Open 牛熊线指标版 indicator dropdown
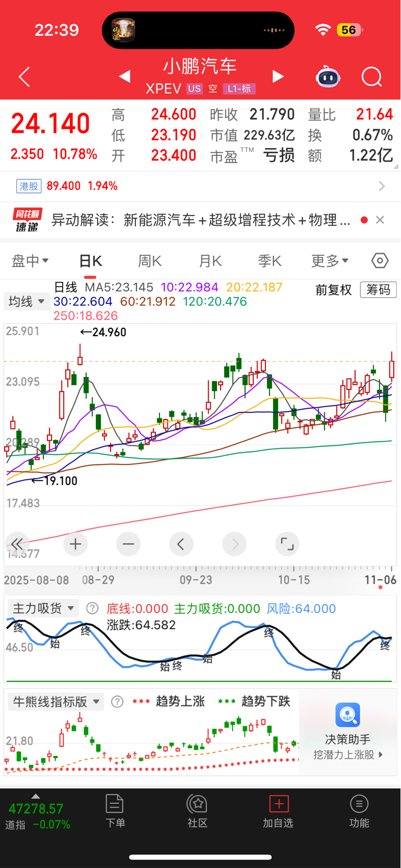This screenshot has height=868, width=401. point(56,702)
